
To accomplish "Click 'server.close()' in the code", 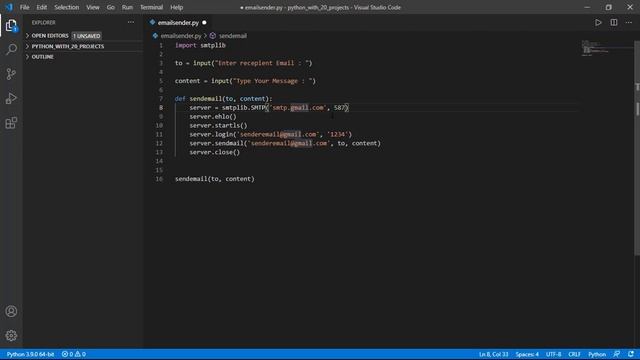I will 214,152.
